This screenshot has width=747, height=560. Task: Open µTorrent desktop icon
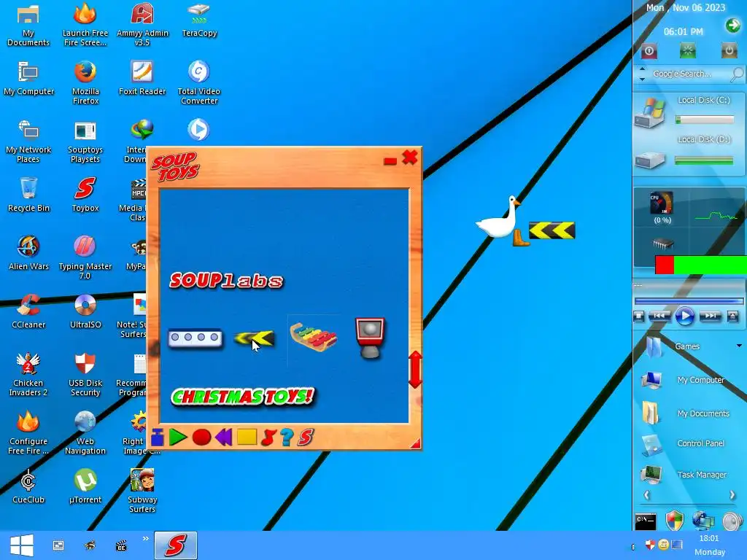tap(85, 486)
